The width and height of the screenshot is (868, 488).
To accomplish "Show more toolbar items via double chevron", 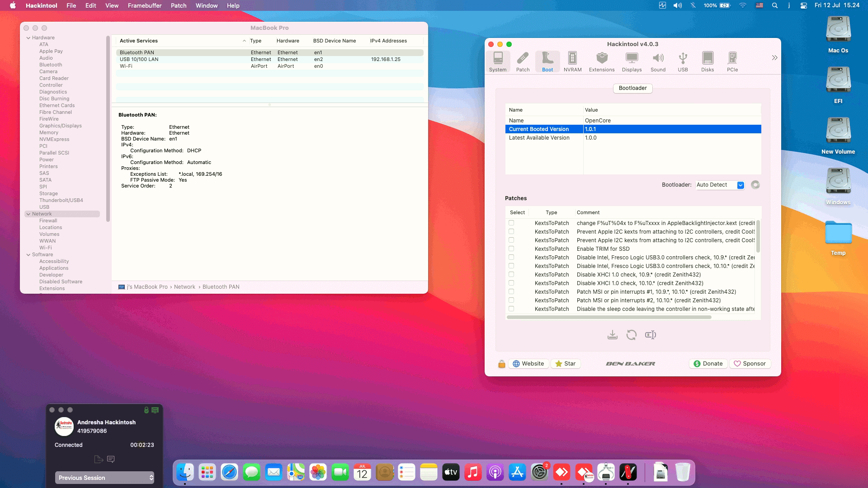I will [774, 58].
